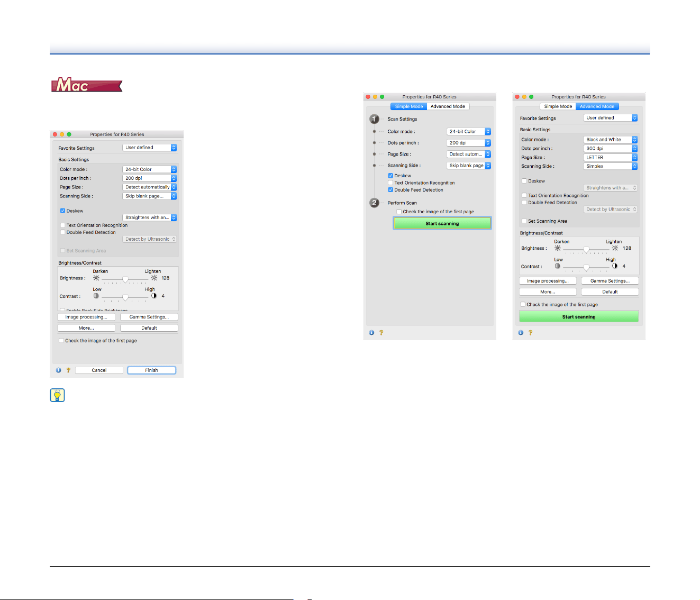Open the Scanning Side dropdown in the Simple Mode window
Screen dimensions: 700x600
pyautogui.click(x=469, y=166)
